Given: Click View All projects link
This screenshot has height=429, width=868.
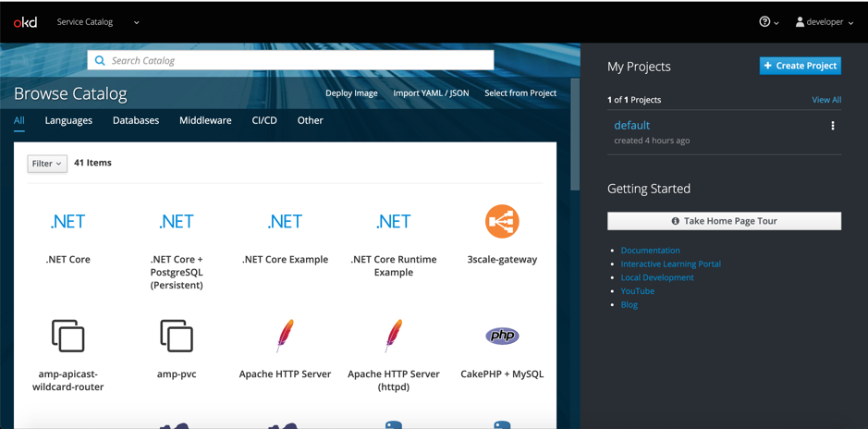Looking at the screenshot, I should coord(826,100).
